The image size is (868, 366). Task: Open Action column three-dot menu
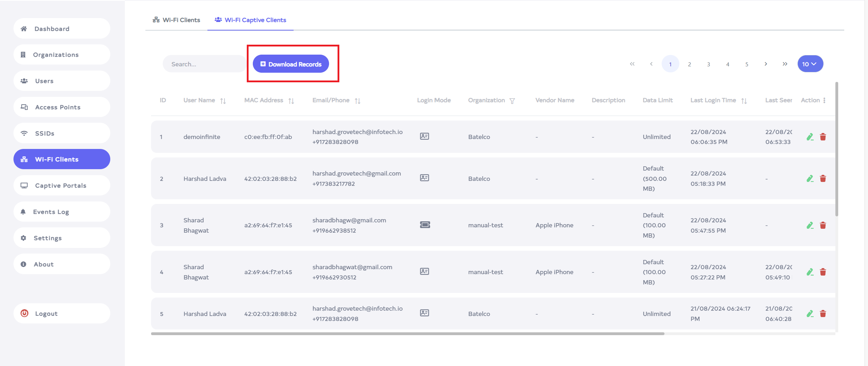824,100
